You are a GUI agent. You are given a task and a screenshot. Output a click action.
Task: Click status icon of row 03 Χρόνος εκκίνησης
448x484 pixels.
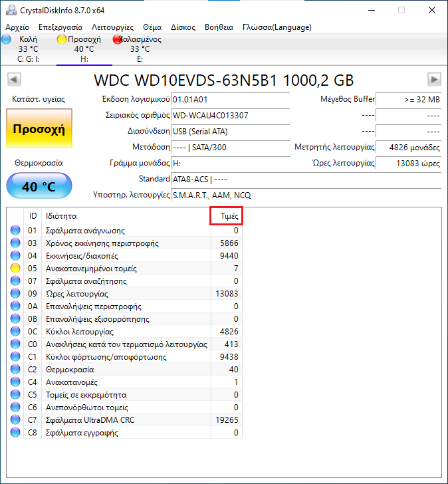(15, 243)
